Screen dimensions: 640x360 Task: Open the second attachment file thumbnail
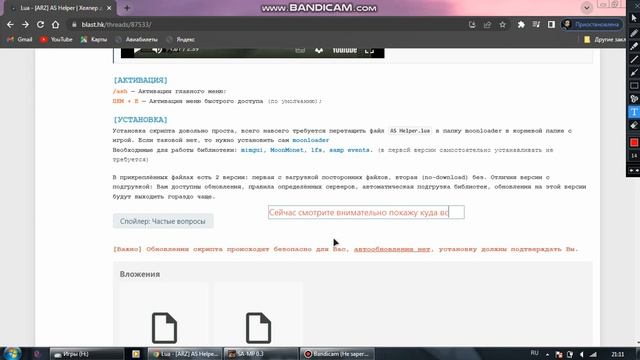point(258,328)
